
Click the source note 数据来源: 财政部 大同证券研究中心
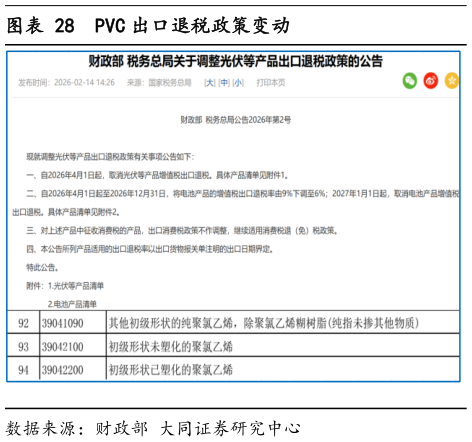153,428
